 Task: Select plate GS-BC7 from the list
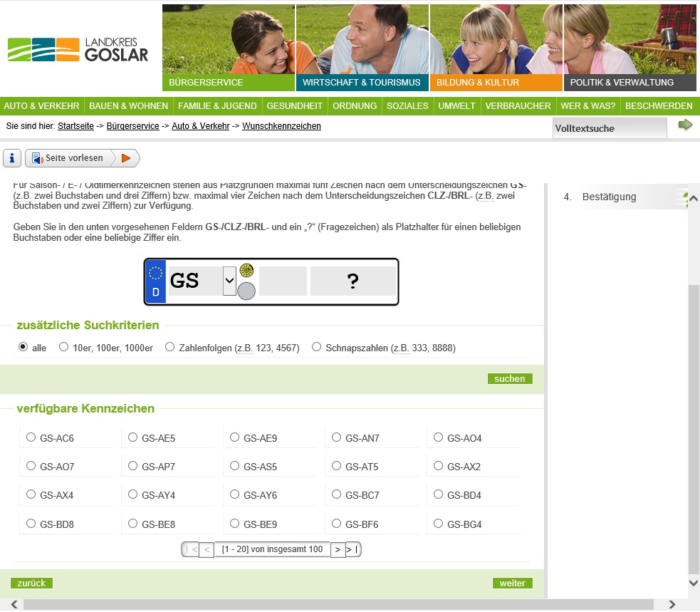[x=336, y=494]
